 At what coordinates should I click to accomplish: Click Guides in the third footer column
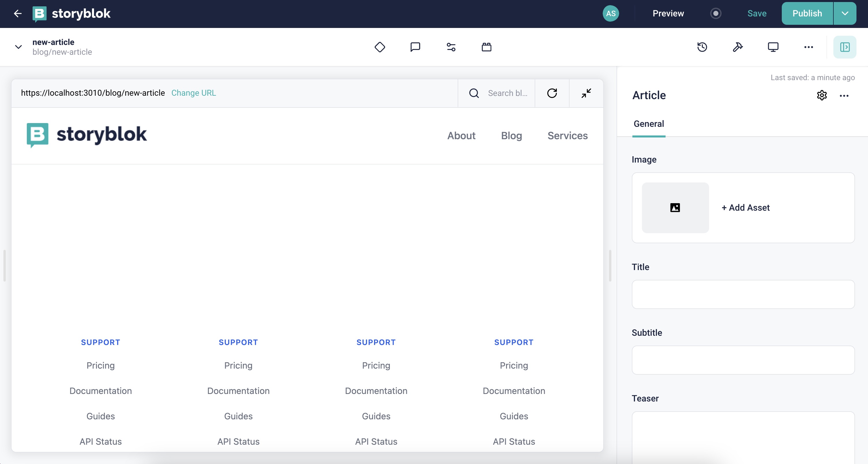point(376,416)
